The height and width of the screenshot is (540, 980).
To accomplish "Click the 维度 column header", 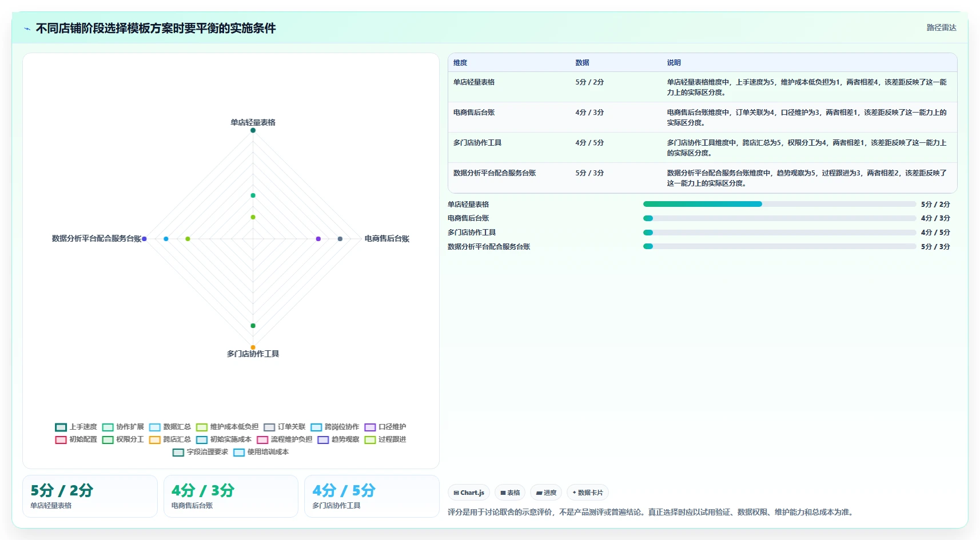I will (x=460, y=63).
